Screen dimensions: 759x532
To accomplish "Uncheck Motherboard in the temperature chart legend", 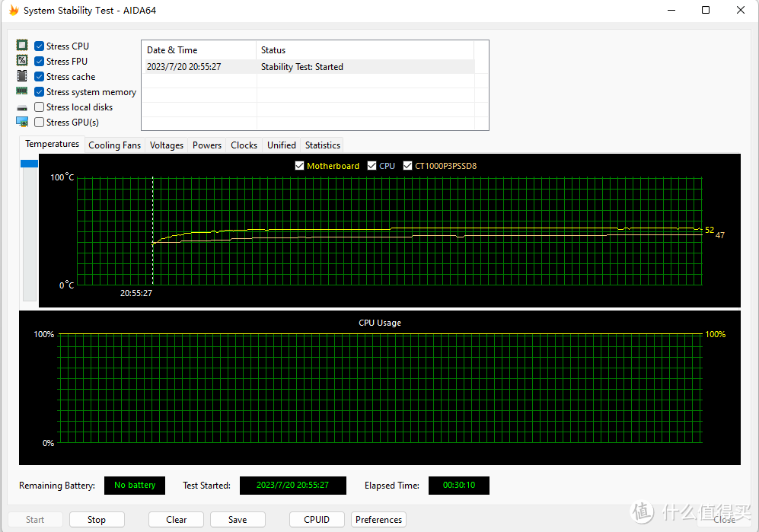I will pos(299,165).
